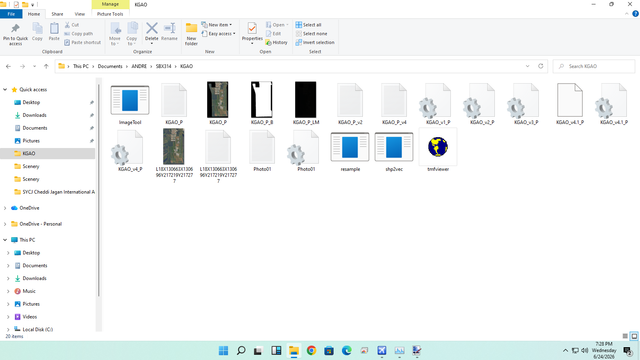Open recent locations dropdown arrow
640x360 pixels.
pos(34,66)
